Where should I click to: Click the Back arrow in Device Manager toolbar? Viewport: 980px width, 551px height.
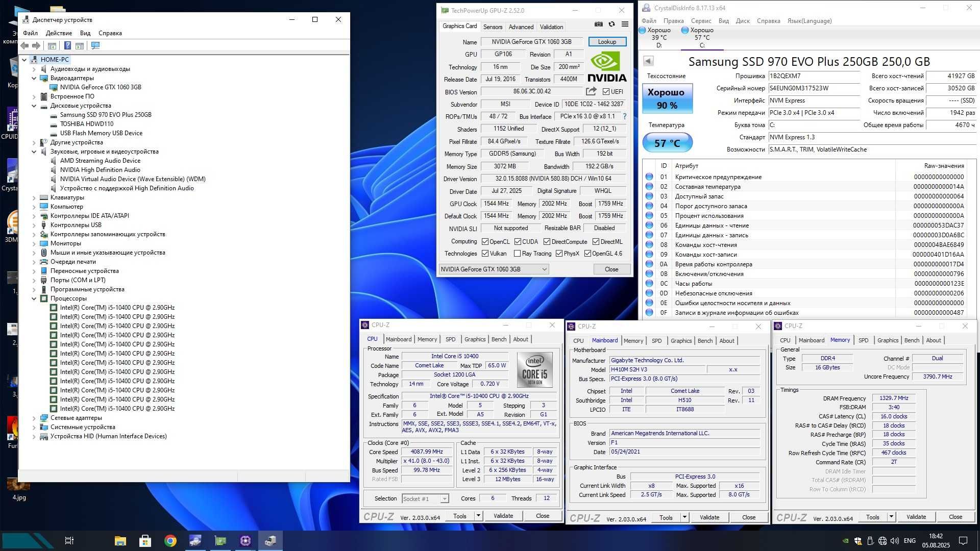[24, 45]
